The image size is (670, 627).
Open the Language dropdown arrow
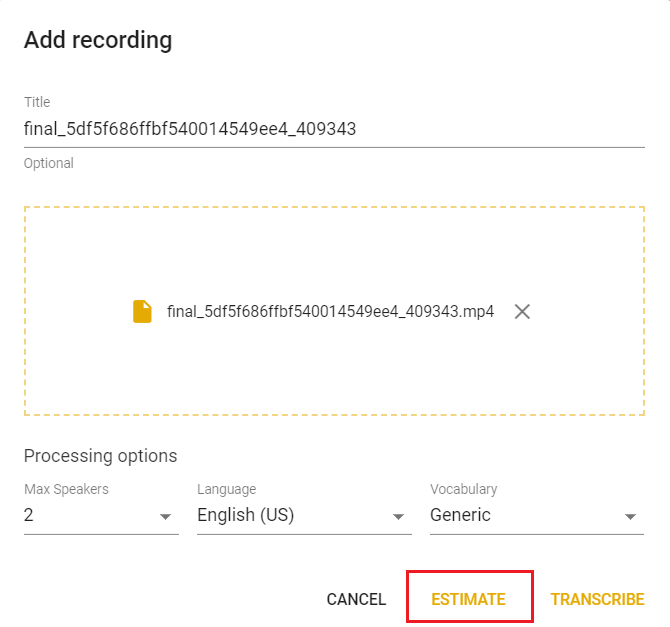pos(398,516)
